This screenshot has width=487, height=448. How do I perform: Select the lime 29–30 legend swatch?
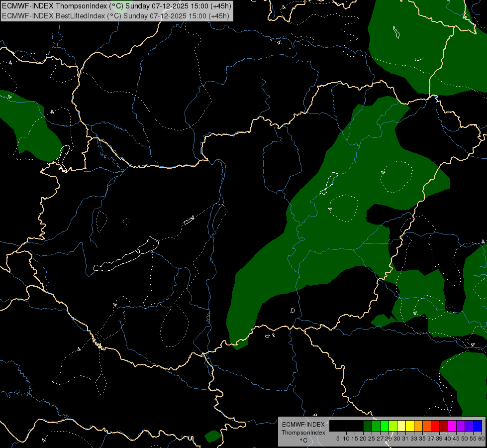pos(393,426)
